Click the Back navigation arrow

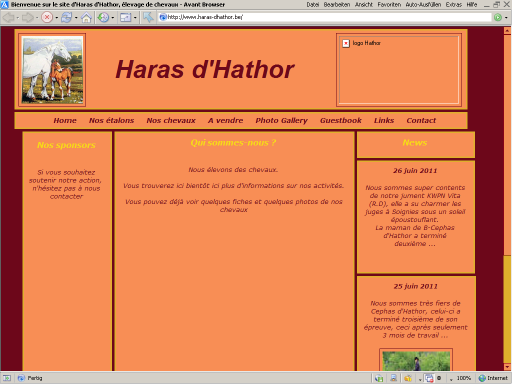click(9, 17)
